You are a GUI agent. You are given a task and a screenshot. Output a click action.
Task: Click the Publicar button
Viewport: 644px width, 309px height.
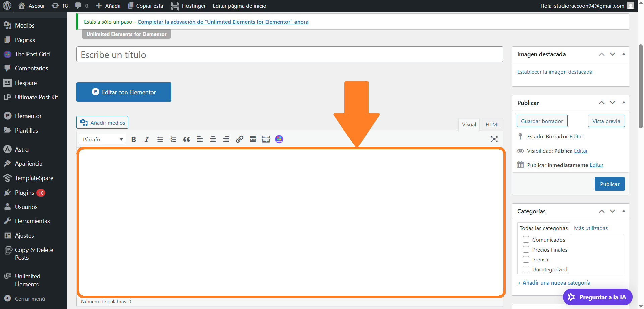(x=609, y=184)
